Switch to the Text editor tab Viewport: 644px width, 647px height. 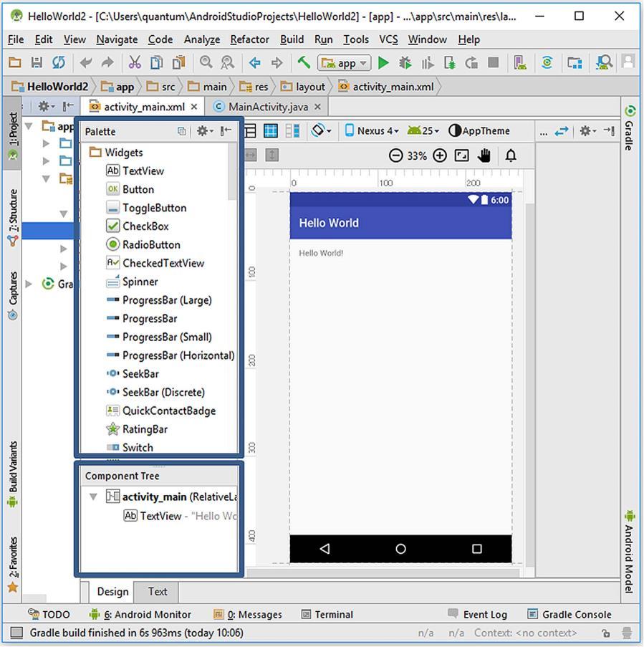coord(157,592)
